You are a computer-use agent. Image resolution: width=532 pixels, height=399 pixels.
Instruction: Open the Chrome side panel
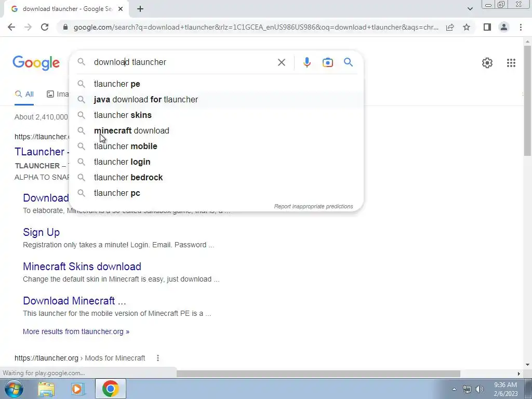coord(487,27)
